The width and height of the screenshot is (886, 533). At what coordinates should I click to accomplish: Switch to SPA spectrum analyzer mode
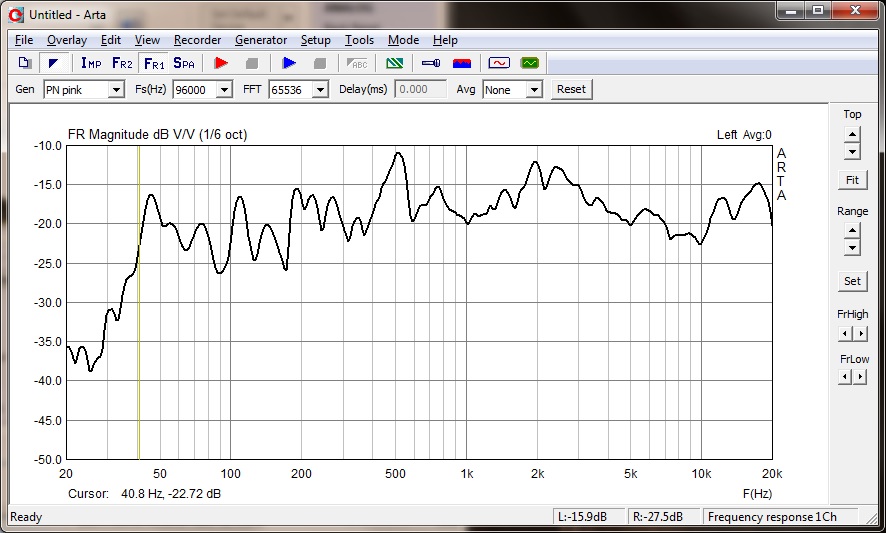tap(184, 63)
